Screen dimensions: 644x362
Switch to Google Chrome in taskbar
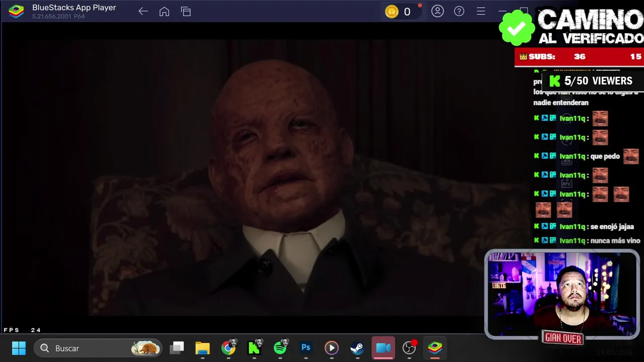tap(228, 347)
